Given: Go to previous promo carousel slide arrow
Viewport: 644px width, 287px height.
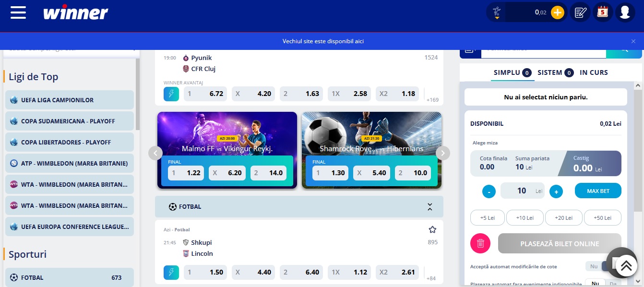Looking at the screenshot, I should (x=155, y=153).
